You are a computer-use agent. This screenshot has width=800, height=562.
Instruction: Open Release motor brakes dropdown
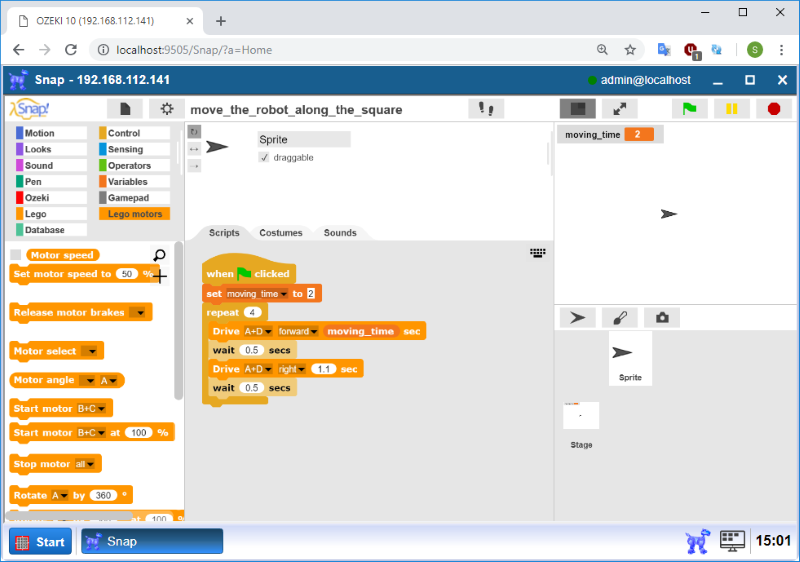(x=138, y=313)
